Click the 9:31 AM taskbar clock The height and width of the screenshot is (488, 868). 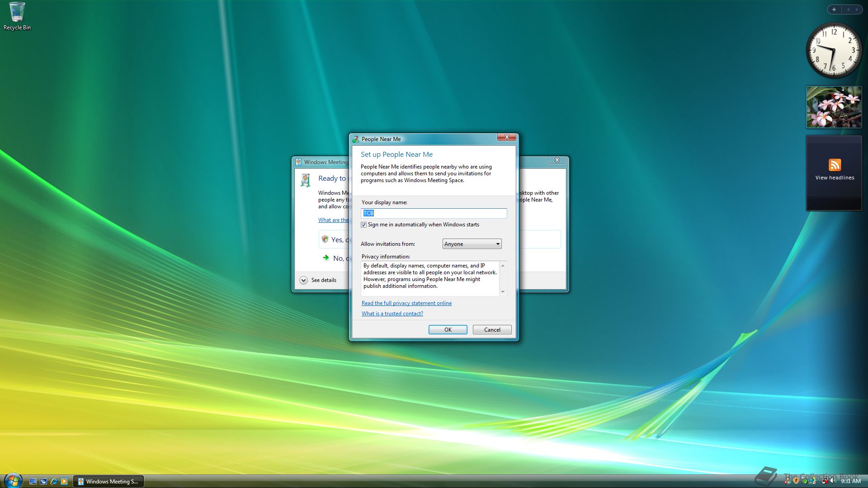point(850,481)
